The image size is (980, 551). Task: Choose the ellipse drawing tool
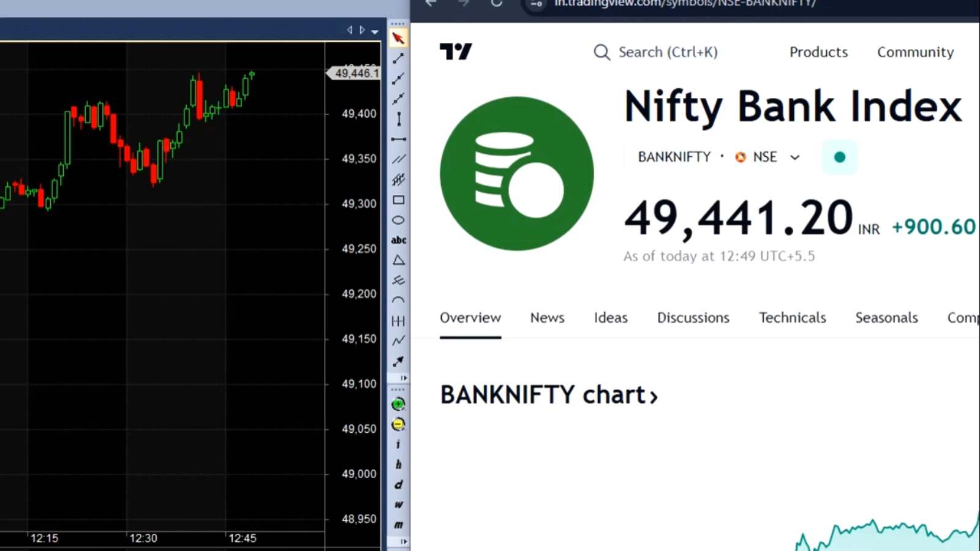398,220
